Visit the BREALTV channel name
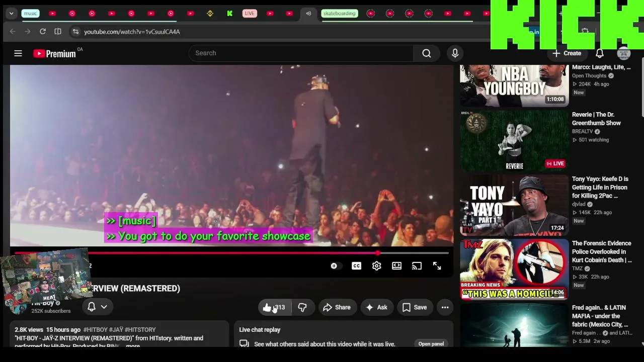The height and width of the screenshot is (362, 644). (x=582, y=132)
